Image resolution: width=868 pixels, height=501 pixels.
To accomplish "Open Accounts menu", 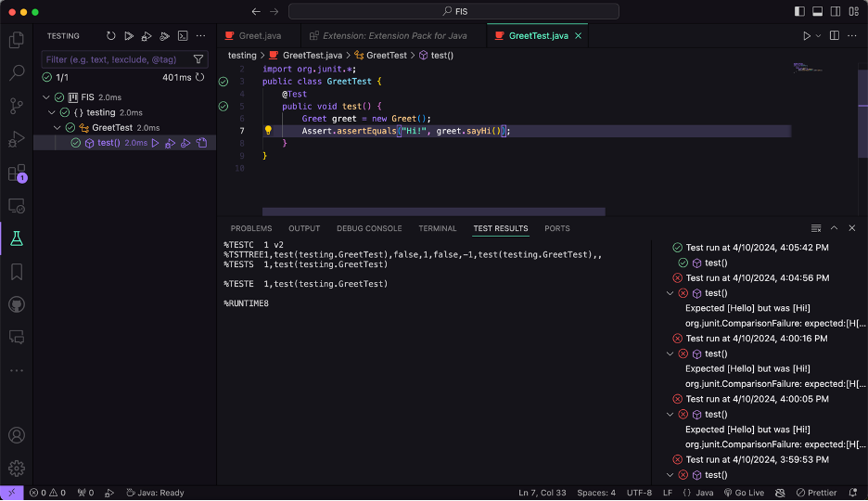I will 17,436.
